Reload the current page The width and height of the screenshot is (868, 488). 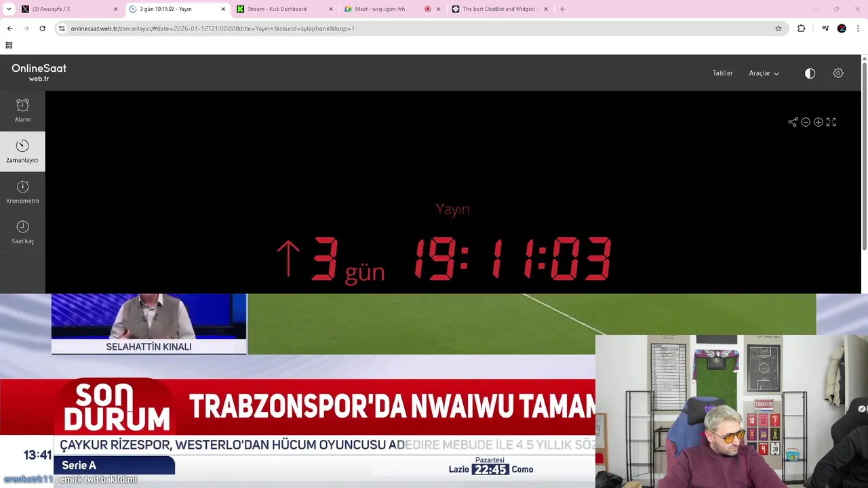(x=42, y=28)
